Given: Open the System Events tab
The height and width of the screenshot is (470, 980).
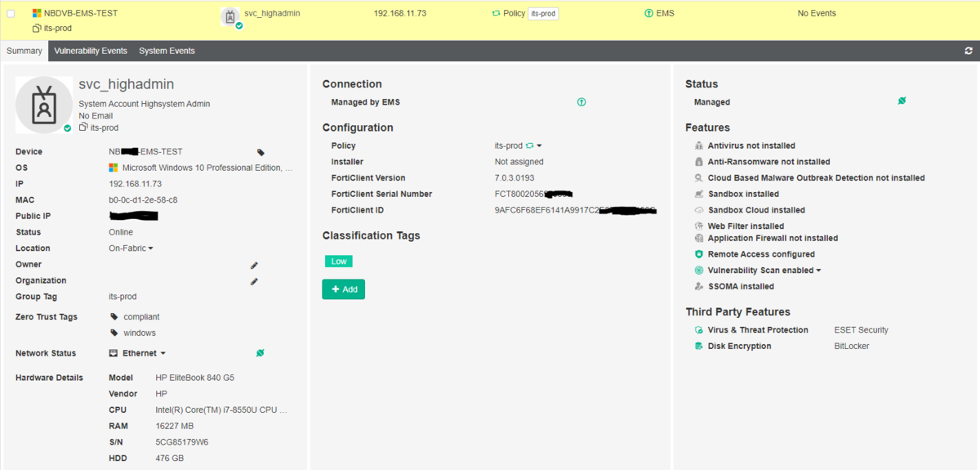Looking at the screenshot, I should coord(167,51).
